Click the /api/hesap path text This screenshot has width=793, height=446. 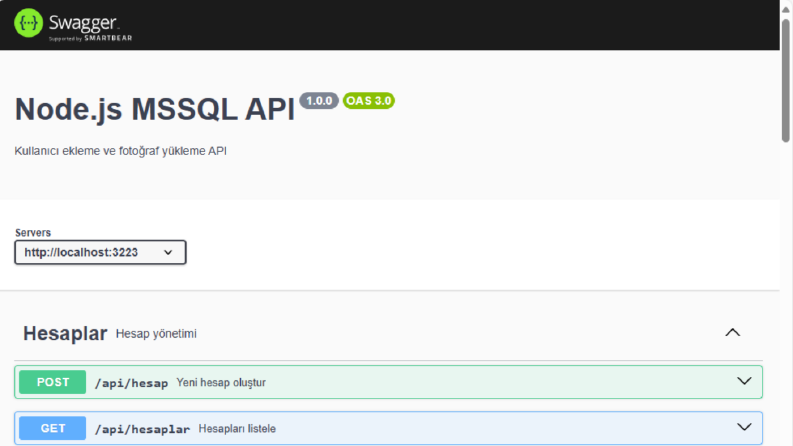click(131, 383)
